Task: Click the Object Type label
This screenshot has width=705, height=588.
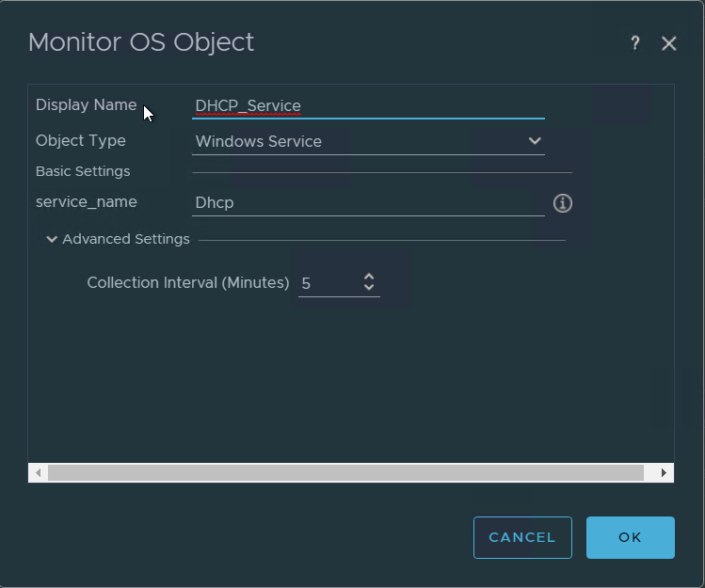Action: (x=80, y=141)
